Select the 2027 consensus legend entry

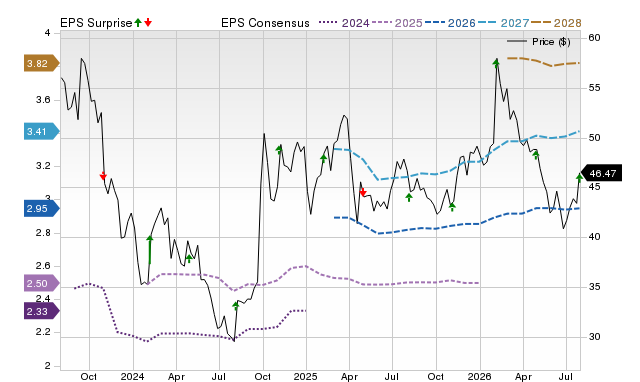(x=503, y=23)
